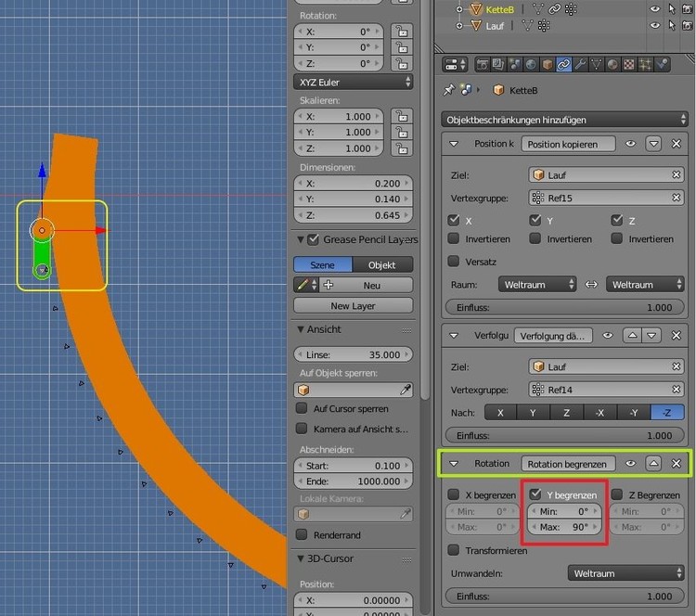
Task: Open the Umwandeln Weltraum dropdown
Action: 625,573
